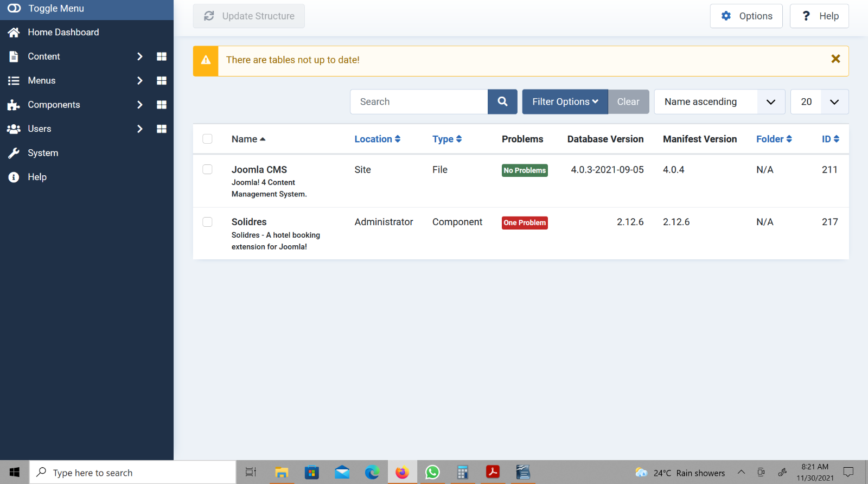Screen dimensions: 868x484
Task: Open the Menus dashboard grid icon
Action: 161,80
